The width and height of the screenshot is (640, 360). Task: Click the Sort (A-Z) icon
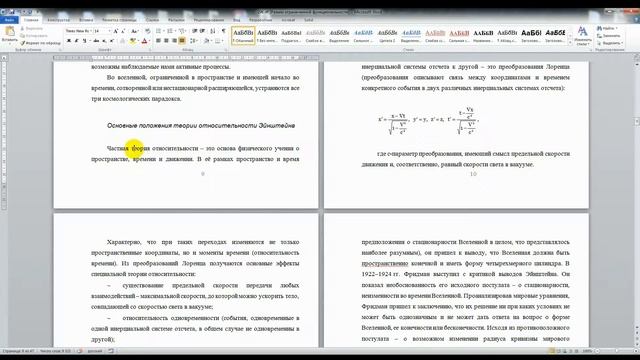point(213,31)
